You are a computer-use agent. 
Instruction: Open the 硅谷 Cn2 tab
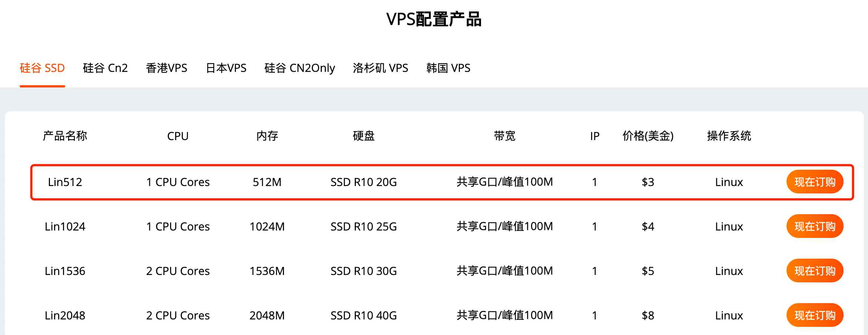tap(105, 68)
